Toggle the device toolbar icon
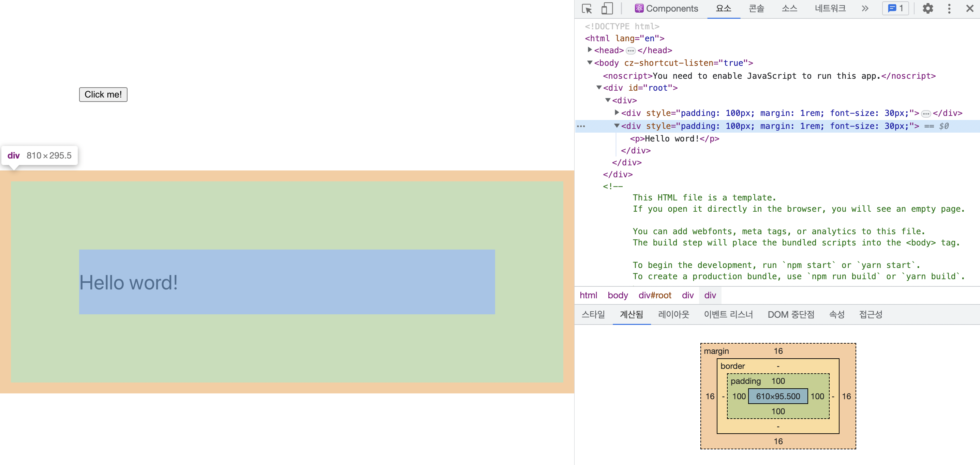980x465 pixels. [x=607, y=9]
